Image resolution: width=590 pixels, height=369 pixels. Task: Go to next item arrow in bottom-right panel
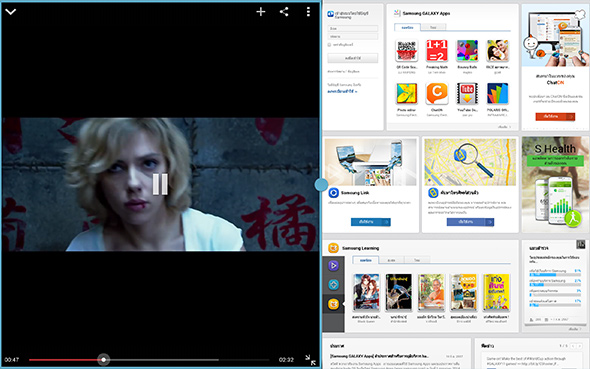pyautogui.click(x=580, y=346)
